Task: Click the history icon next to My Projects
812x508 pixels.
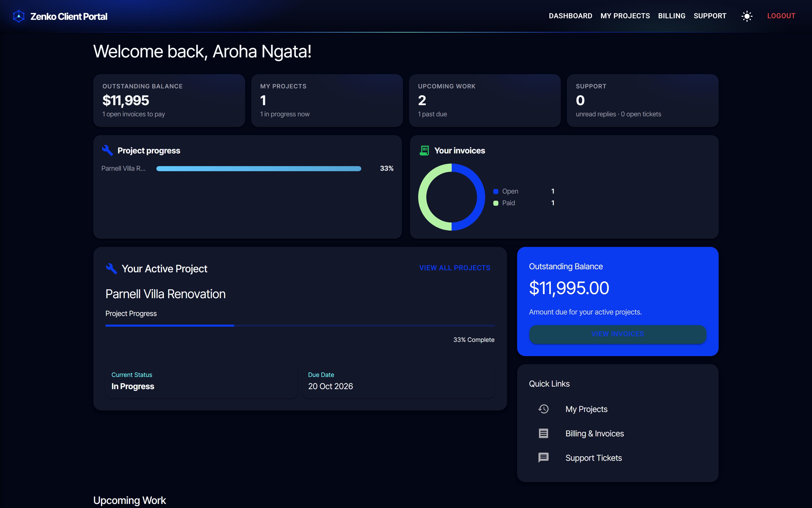Action: click(x=544, y=409)
